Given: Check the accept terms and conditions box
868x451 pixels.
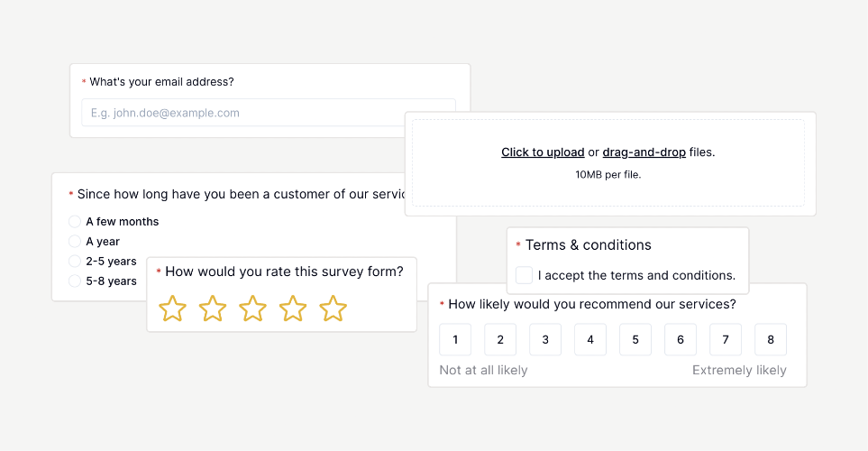Looking at the screenshot, I should click(524, 275).
